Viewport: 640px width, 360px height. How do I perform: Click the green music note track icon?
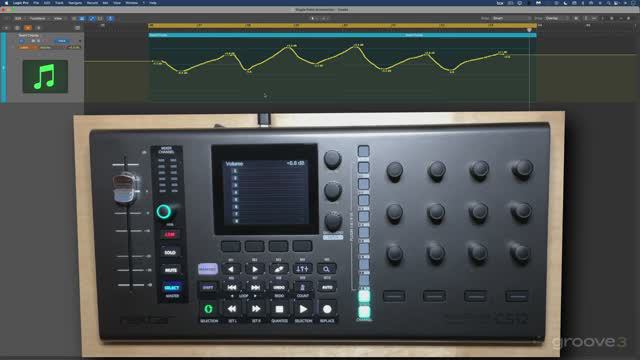45,76
